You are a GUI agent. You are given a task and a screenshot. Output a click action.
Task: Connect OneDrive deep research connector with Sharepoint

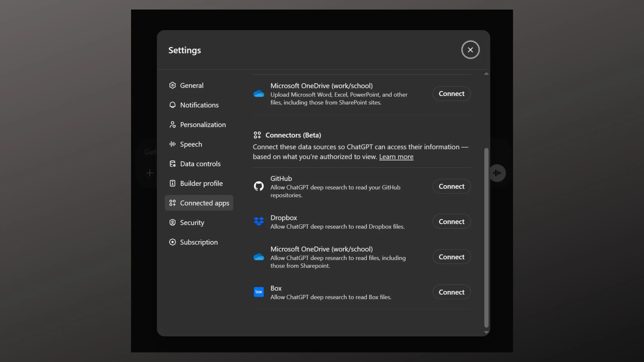pyautogui.click(x=451, y=257)
